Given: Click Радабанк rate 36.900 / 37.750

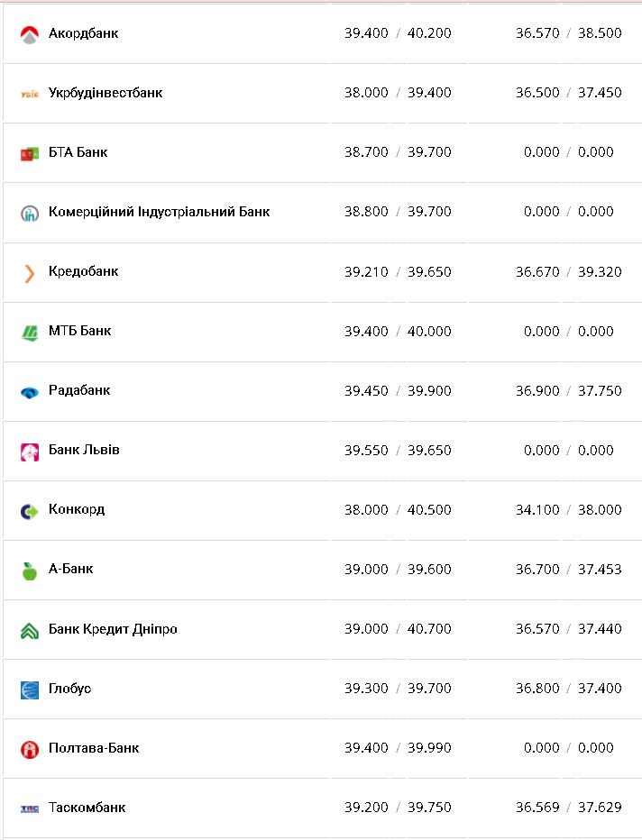Looking at the screenshot, I should click(x=568, y=391).
